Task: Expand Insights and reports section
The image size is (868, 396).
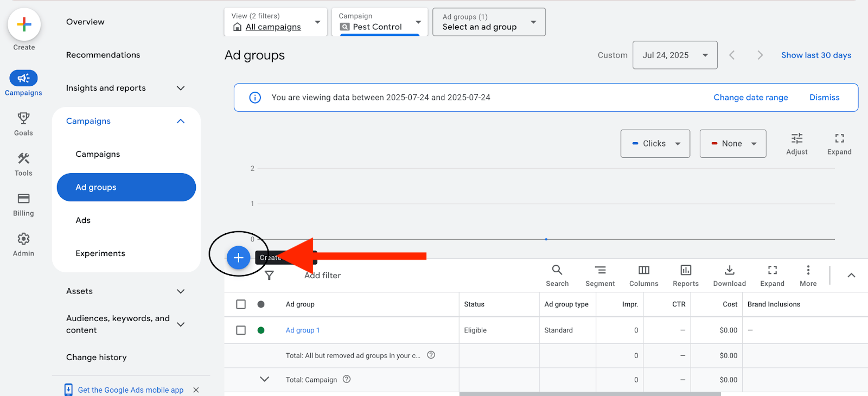Action: tap(181, 88)
